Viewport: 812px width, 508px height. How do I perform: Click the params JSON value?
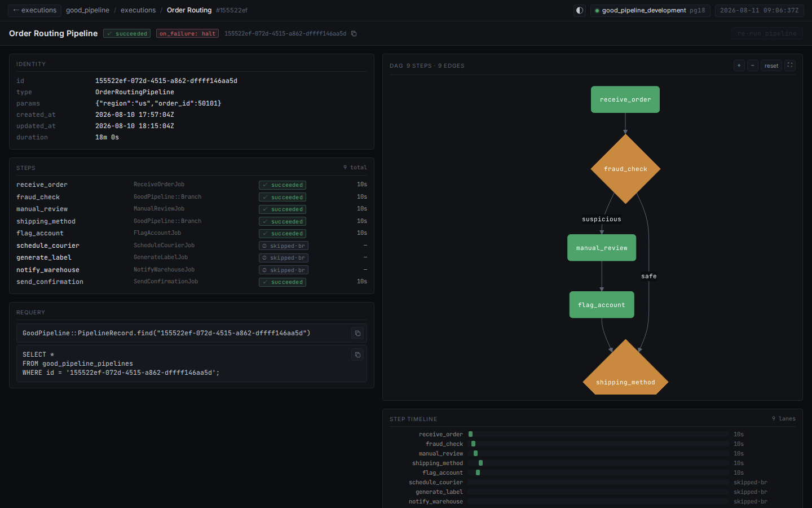coord(158,103)
